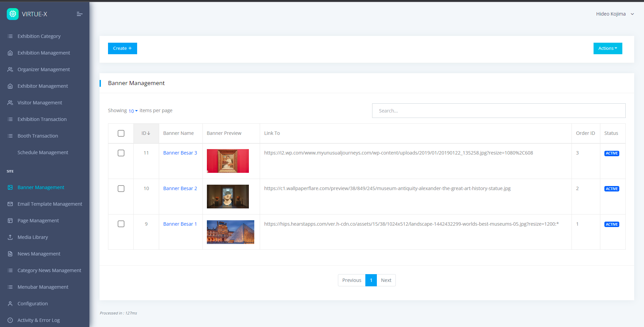Click the Create + button
Screen dimensions: 644x327
pyautogui.click(x=122, y=48)
